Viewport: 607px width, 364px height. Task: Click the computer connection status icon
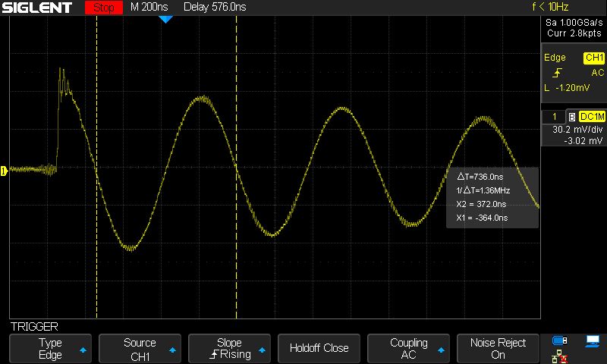click(x=592, y=340)
